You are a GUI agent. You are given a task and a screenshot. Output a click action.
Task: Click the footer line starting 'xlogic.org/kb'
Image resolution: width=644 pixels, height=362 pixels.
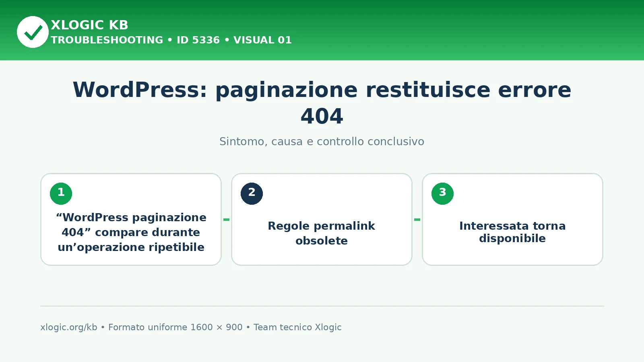[191, 327]
